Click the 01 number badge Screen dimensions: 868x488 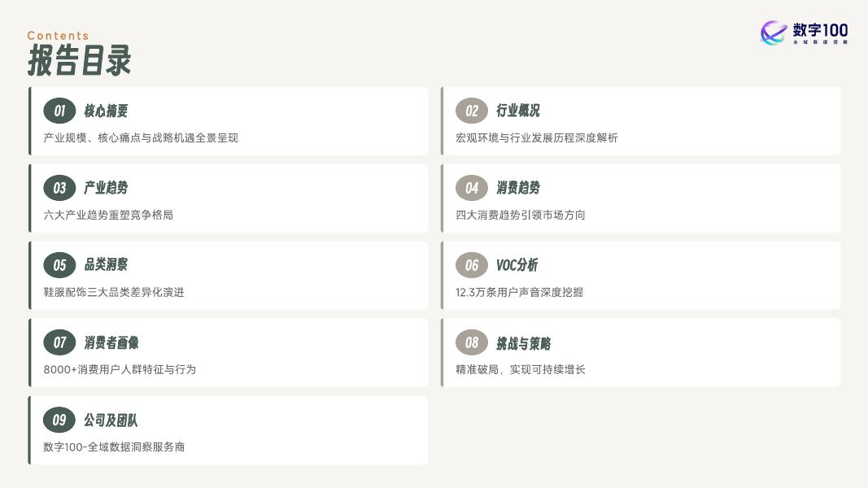(x=59, y=111)
